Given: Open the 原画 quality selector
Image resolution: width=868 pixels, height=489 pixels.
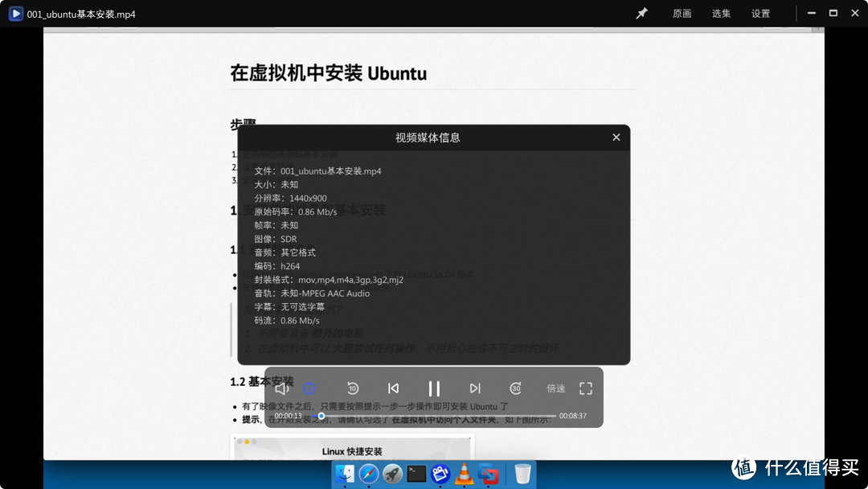Looking at the screenshot, I should click(682, 14).
